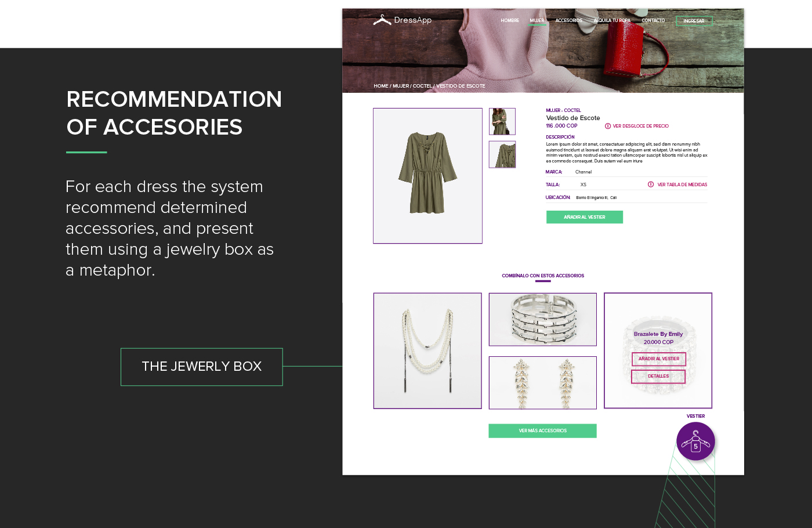Click info icon beside Ver Desgloce de Precio
This screenshot has height=528, width=812.
pos(608,126)
